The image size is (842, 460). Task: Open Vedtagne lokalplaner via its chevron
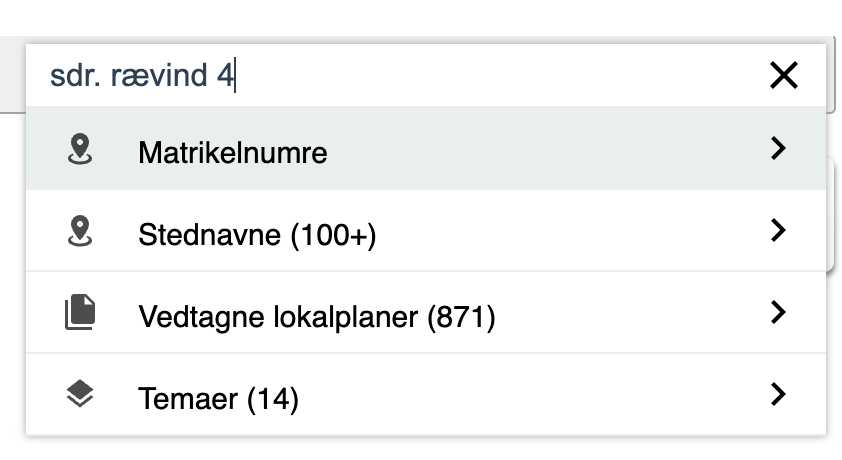pyautogui.click(x=779, y=314)
